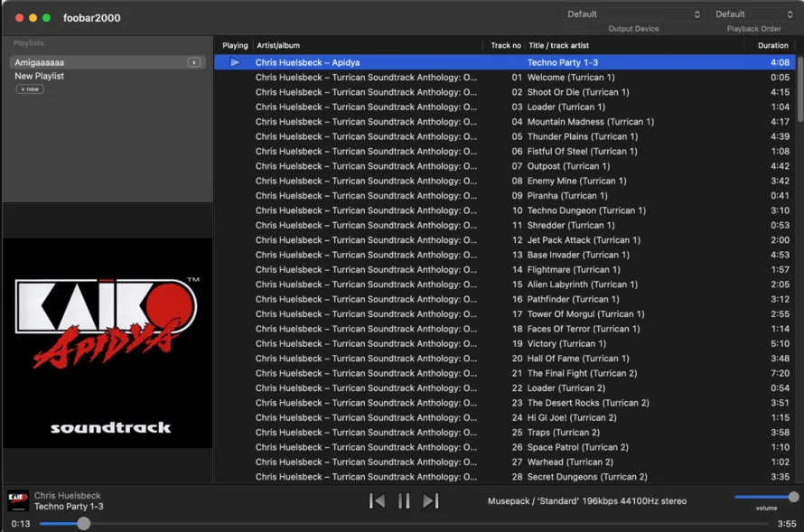Click the Kaiko Apidya album artwork
804x532 pixels.
[x=108, y=343]
